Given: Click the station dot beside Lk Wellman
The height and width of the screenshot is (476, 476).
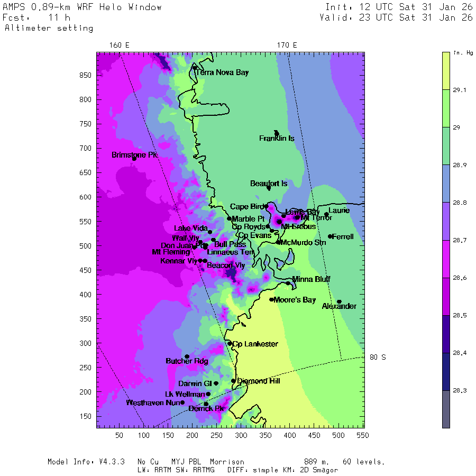Looking at the screenshot, I should (208, 394).
